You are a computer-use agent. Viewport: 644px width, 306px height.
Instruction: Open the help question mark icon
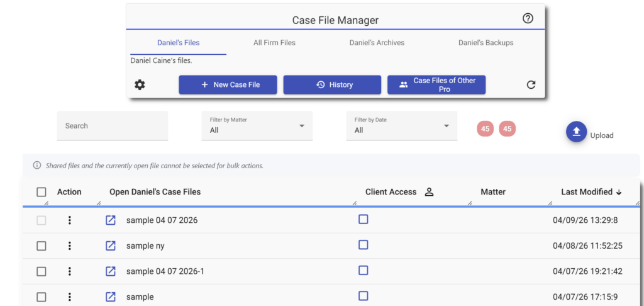(528, 18)
